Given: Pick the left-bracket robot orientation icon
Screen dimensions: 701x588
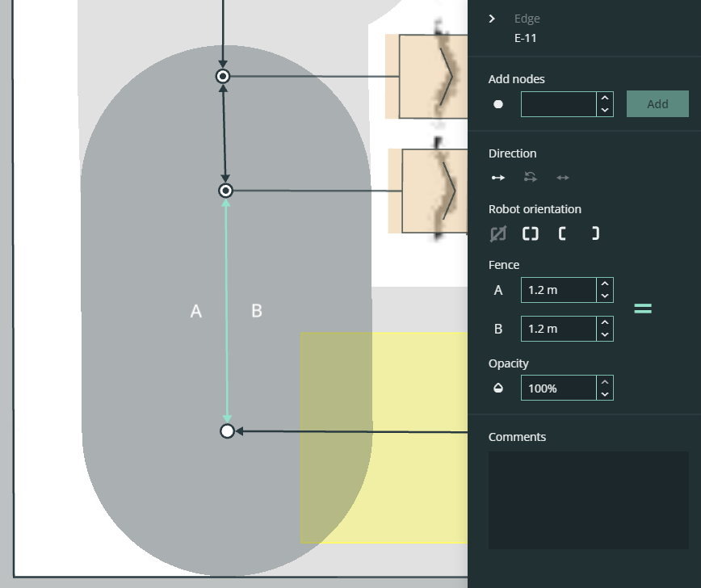Looking at the screenshot, I should (x=563, y=233).
